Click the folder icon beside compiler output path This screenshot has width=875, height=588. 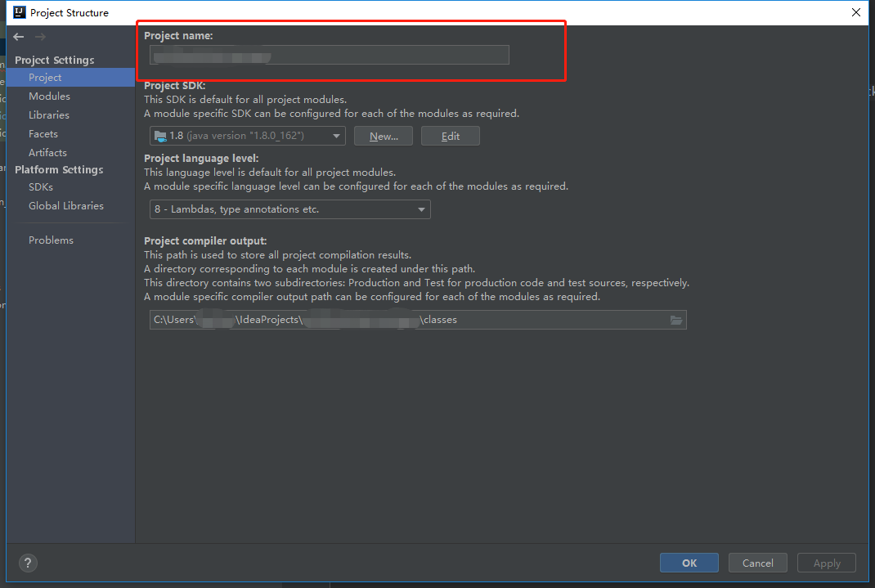tap(676, 320)
